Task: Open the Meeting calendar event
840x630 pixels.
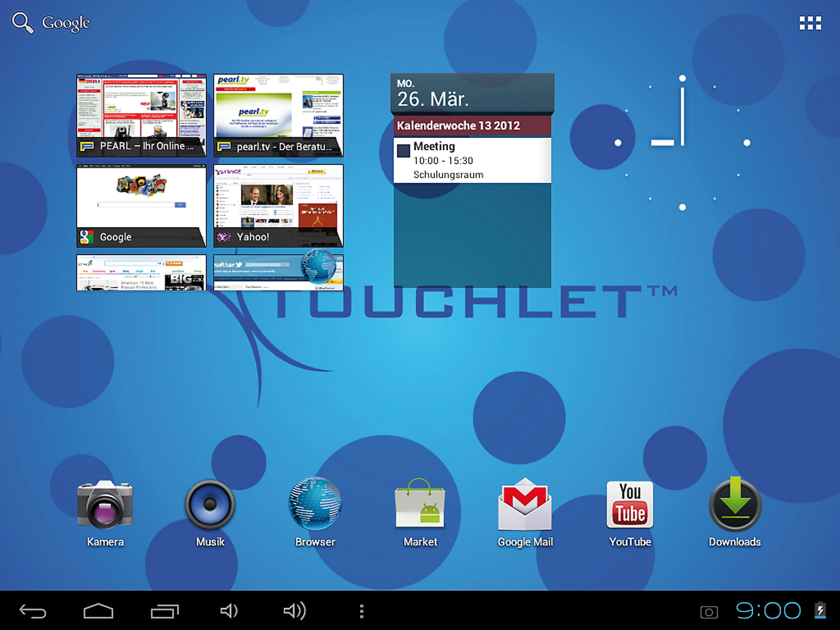Action: click(472, 160)
